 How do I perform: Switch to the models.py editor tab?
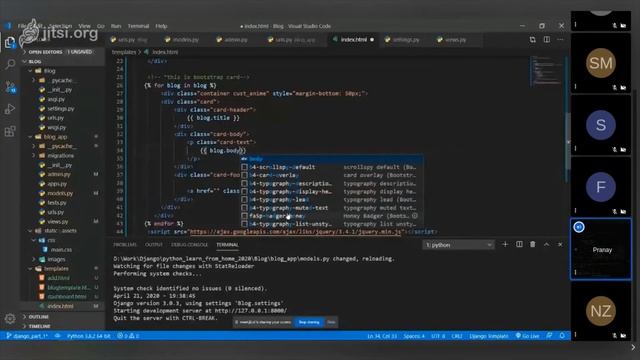point(185,40)
